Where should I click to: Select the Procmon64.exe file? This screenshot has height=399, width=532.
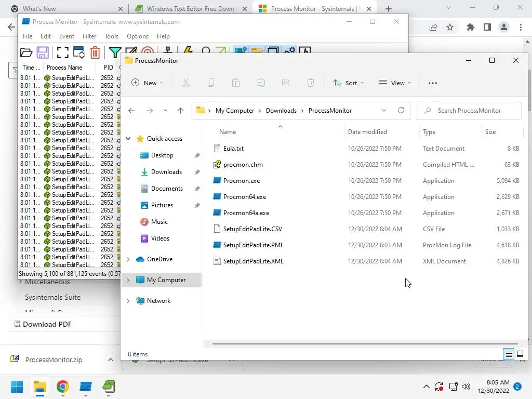click(x=244, y=197)
